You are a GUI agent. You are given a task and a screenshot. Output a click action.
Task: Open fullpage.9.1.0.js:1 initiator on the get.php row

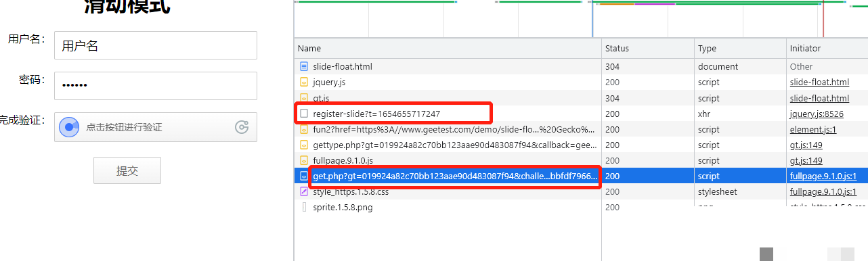point(823,176)
